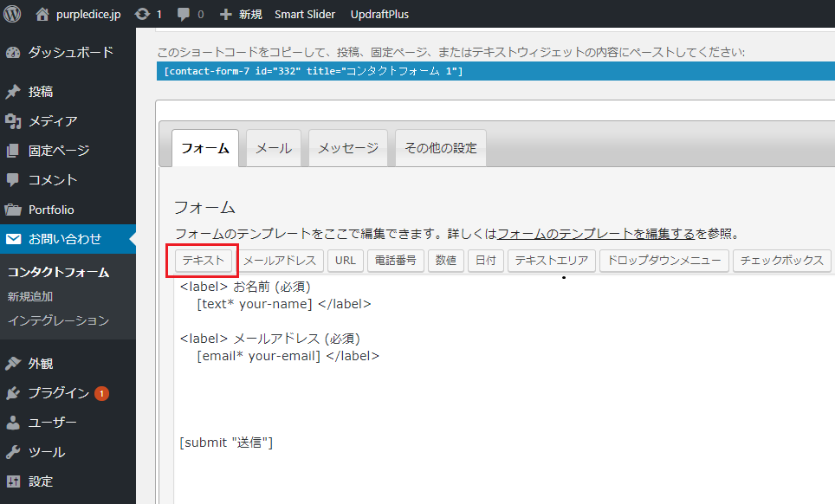Click the プラグイン plug icon
The image size is (835, 504).
coord(13,393)
